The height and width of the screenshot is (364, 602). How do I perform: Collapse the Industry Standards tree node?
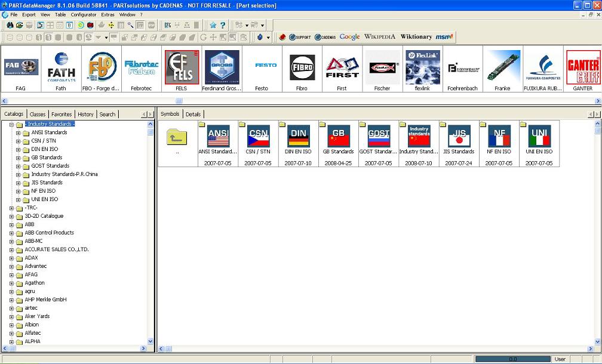pos(11,125)
